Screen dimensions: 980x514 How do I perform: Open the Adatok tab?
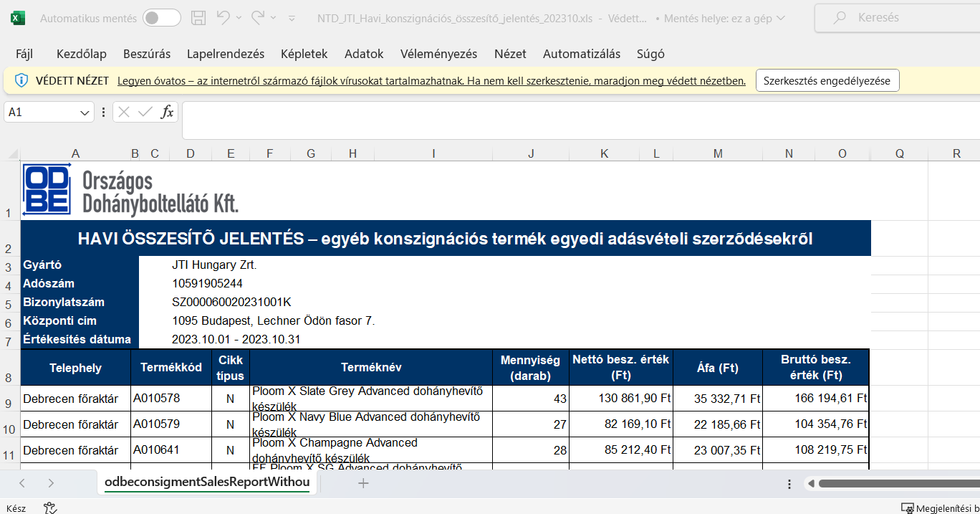[x=364, y=54]
